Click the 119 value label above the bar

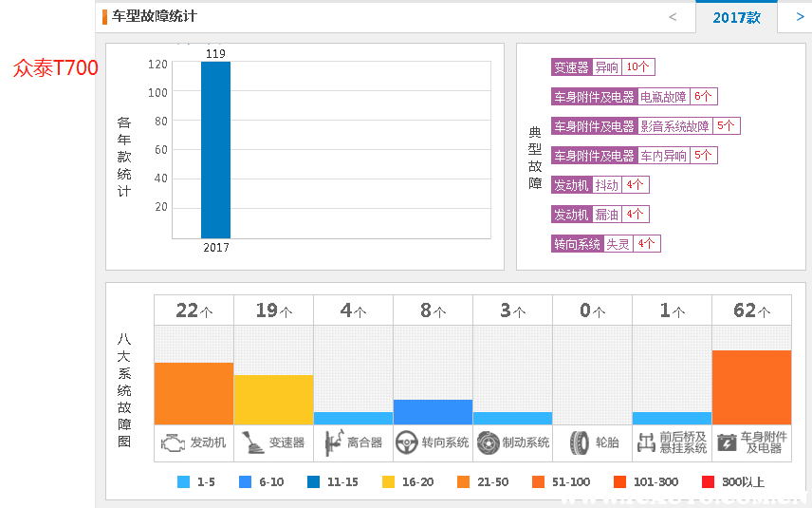click(x=215, y=54)
